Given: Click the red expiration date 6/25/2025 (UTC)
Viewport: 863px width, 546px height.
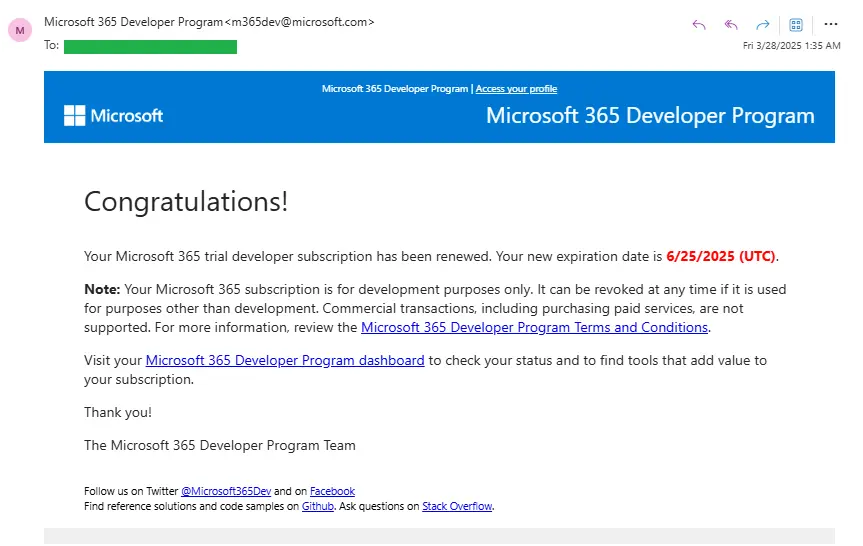Looking at the screenshot, I should point(721,256).
